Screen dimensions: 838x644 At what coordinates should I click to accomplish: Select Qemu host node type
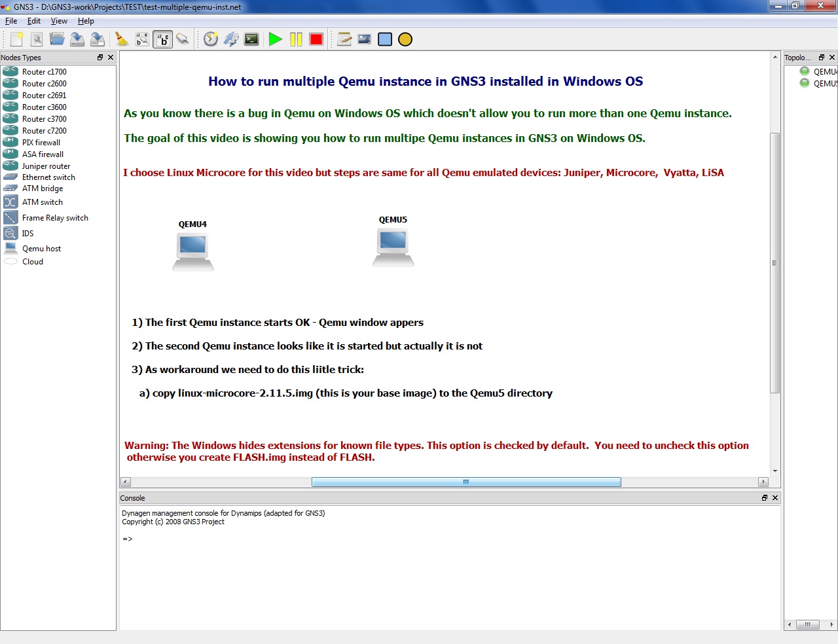tap(41, 249)
